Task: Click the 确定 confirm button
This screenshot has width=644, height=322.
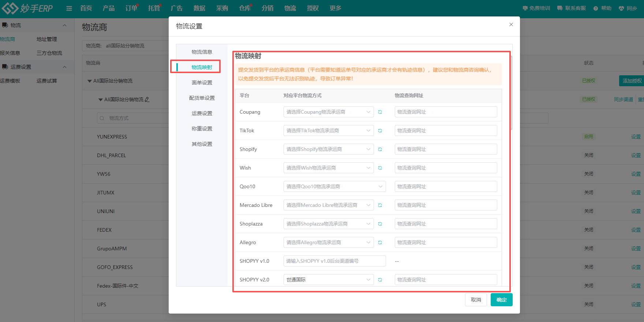Action: coord(501,300)
